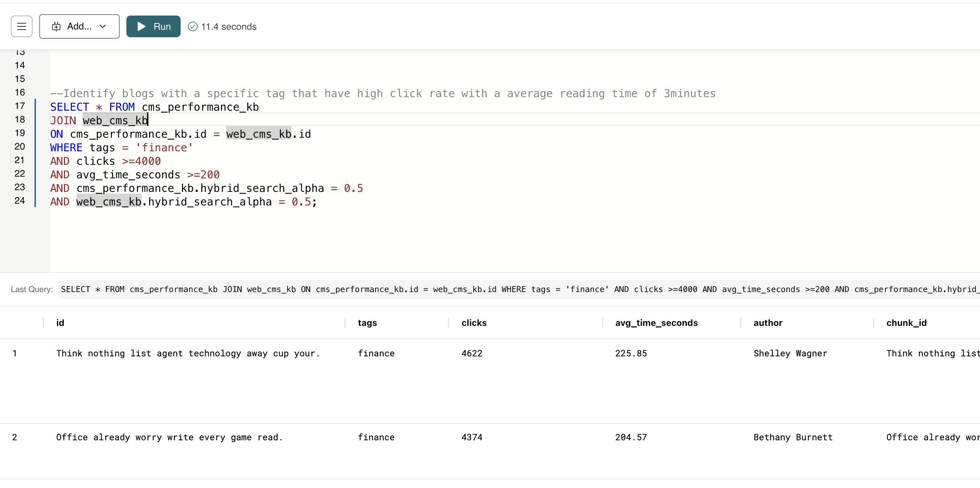Open the Add... dropdown
The height and width of the screenshot is (488, 980).
79,26
